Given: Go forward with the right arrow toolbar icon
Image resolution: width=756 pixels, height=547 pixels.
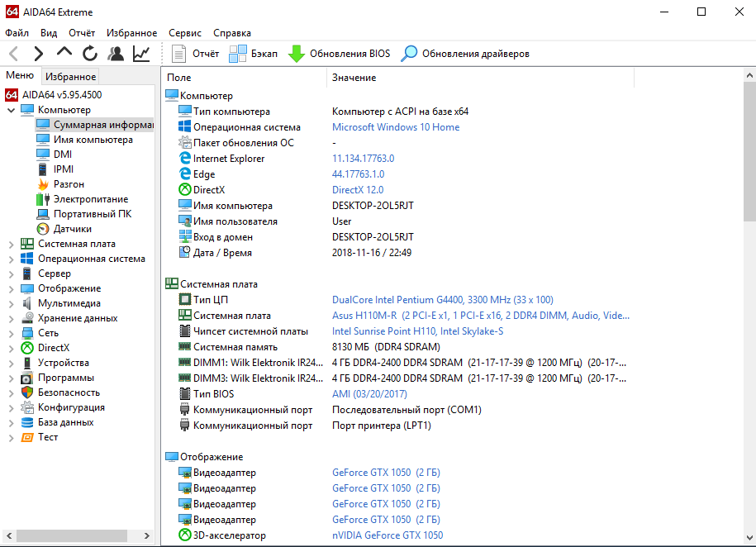Looking at the screenshot, I should pyautogui.click(x=39, y=54).
